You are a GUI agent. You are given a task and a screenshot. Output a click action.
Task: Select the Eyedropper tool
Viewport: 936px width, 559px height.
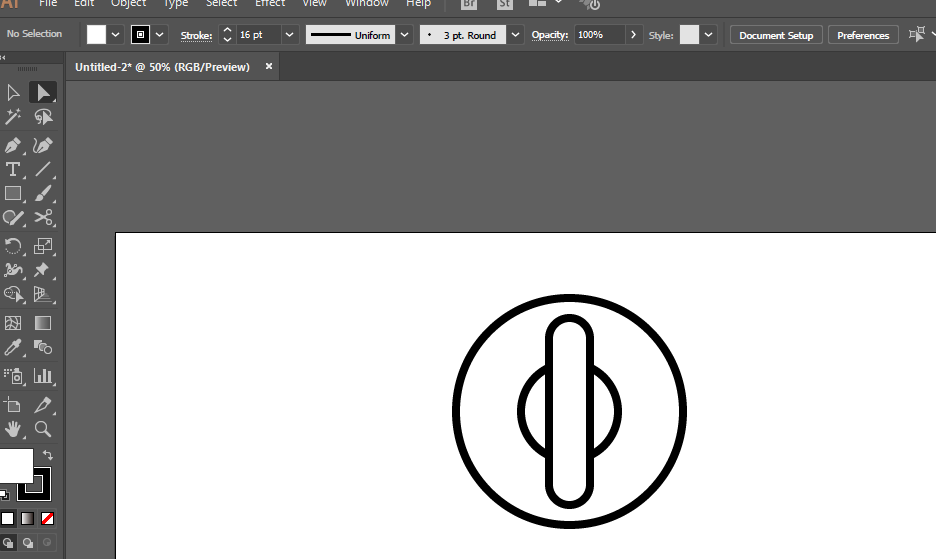pyautogui.click(x=13, y=348)
